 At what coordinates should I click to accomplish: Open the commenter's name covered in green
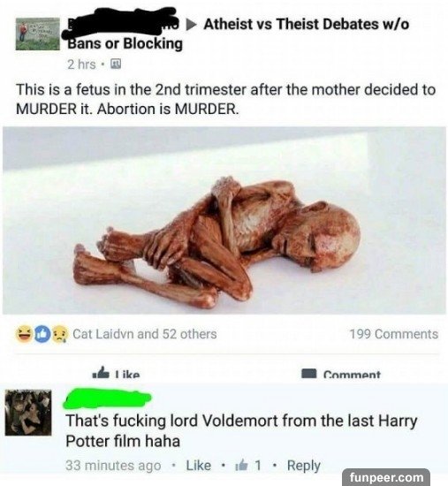pos(107,399)
